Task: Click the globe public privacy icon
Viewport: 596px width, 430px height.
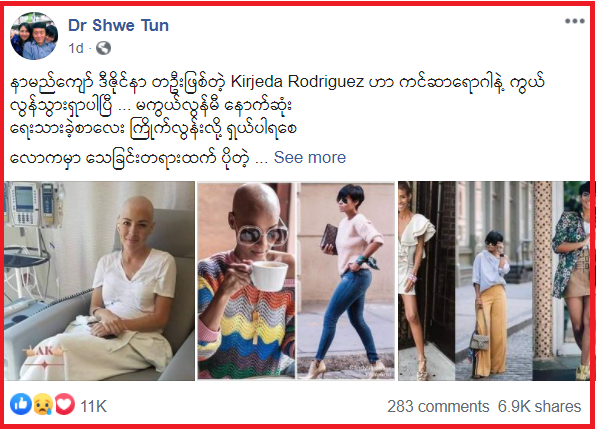Action: point(103,48)
